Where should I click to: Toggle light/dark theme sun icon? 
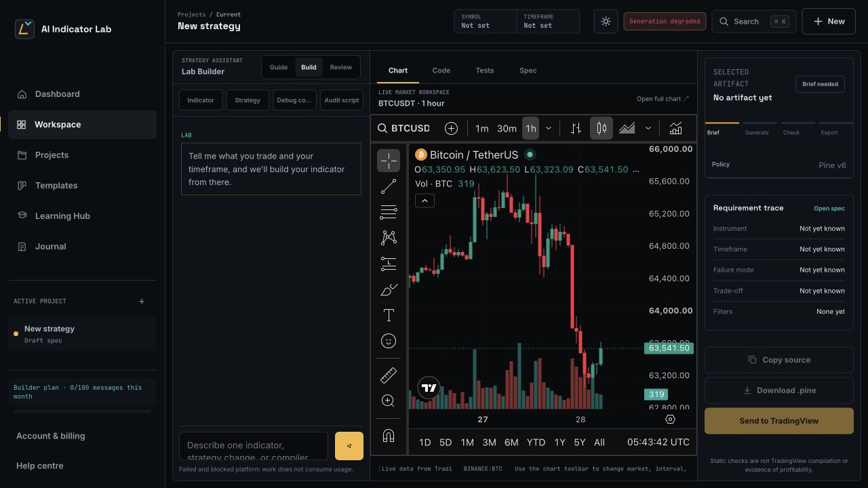point(606,21)
